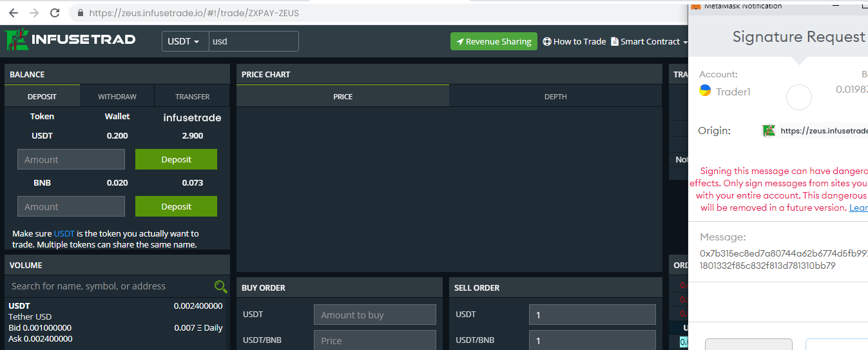Click the browser forward arrow
The width and height of the screenshot is (868, 350).
pos(34,13)
